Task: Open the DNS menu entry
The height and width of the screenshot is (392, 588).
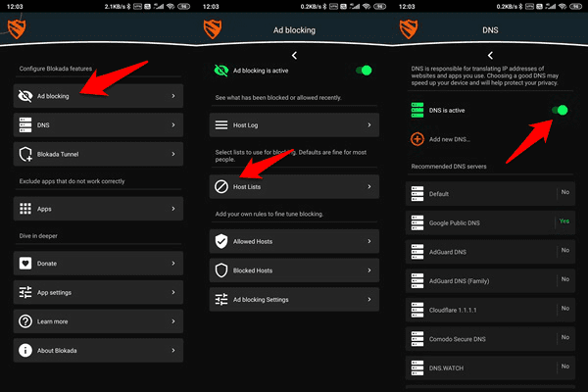Action: 98,124
